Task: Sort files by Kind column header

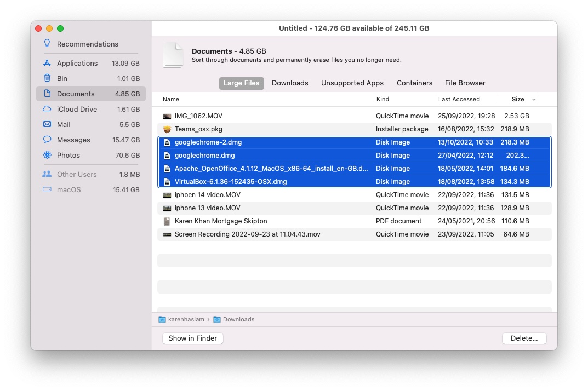Action: (383, 99)
